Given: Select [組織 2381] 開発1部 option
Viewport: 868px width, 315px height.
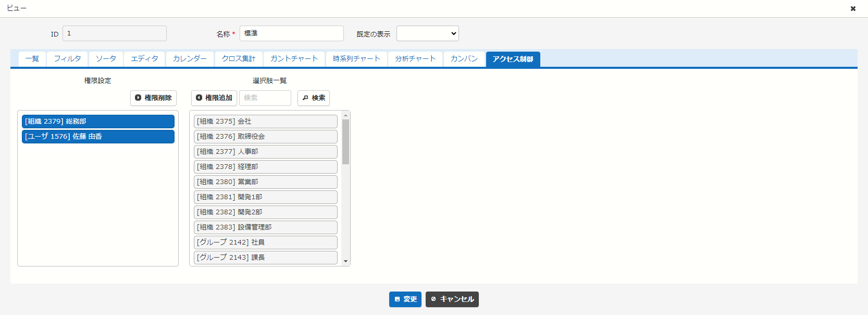Looking at the screenshot, I should point(266,197).
